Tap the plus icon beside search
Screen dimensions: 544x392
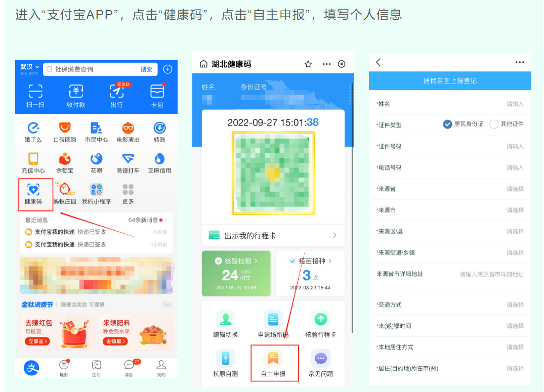click(168, 69)
